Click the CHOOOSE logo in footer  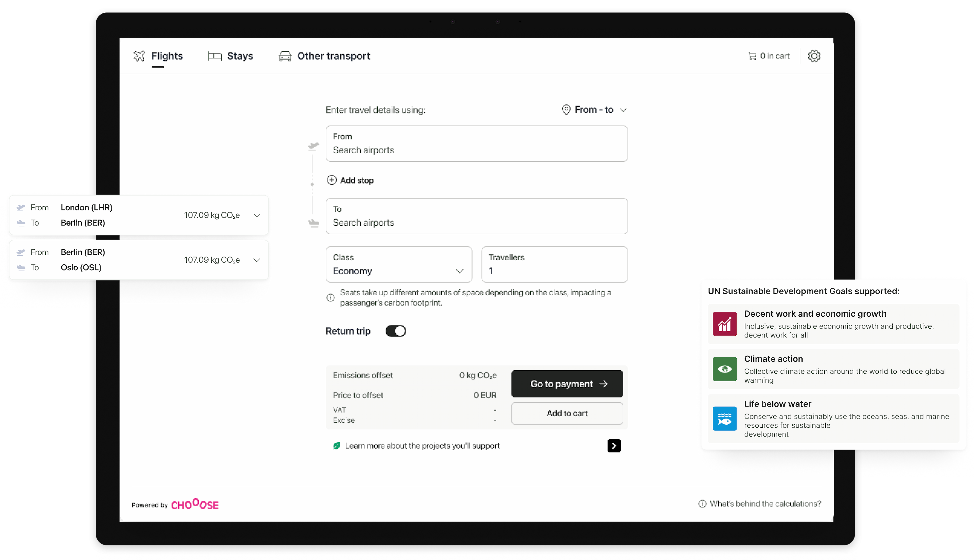coord(195,504)
